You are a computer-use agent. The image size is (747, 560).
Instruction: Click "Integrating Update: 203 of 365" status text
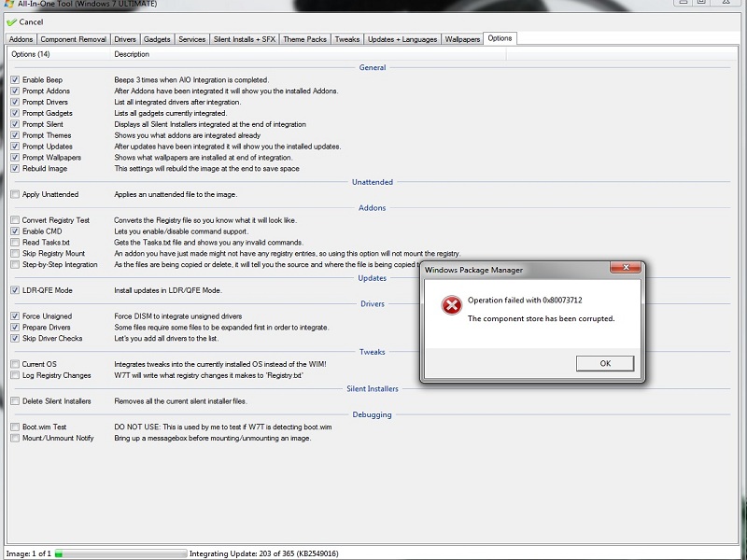pyautogui.click(x=264, y=553)
